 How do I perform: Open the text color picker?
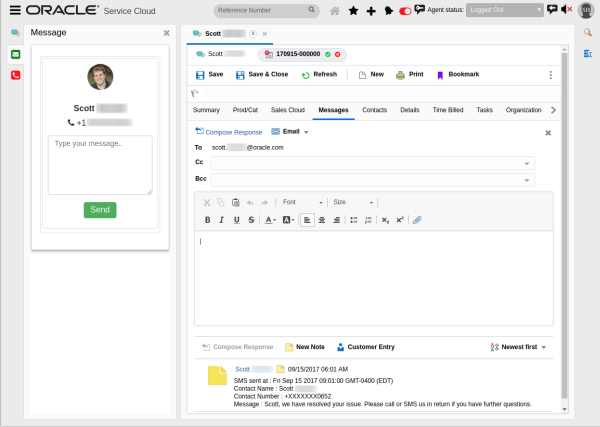[270, 220]
